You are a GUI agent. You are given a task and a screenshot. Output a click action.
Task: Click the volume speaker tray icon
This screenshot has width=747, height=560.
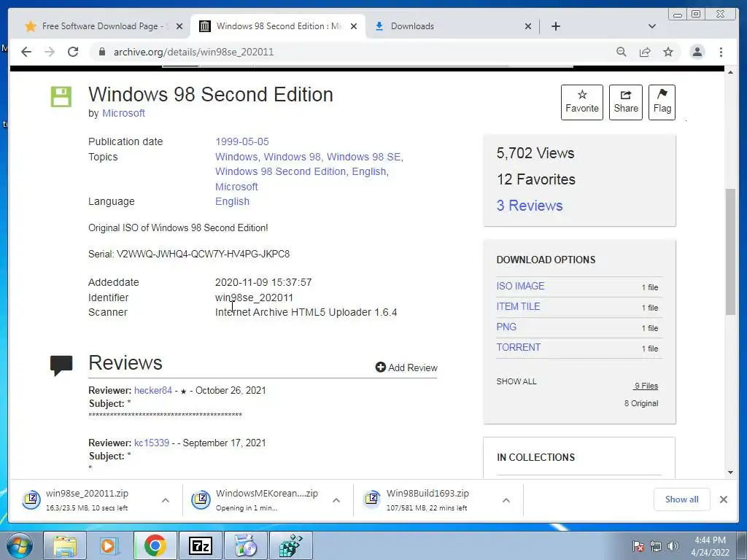(673, 545)
